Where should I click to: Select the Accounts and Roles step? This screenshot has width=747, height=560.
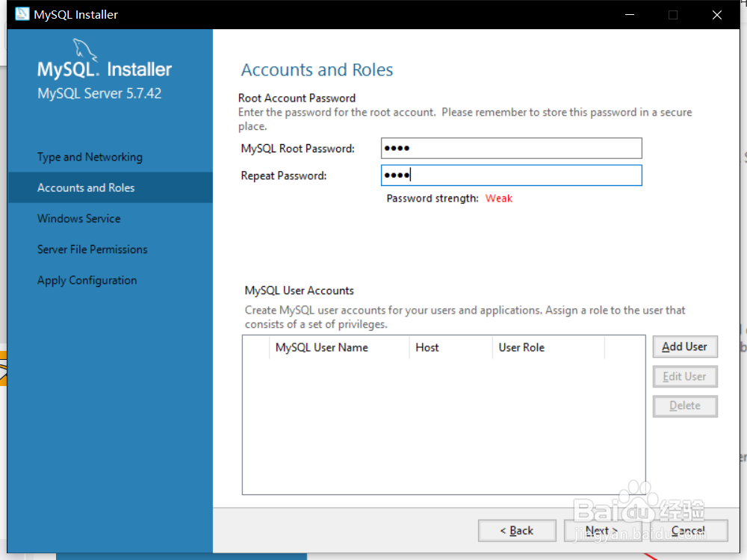(110, 187)
